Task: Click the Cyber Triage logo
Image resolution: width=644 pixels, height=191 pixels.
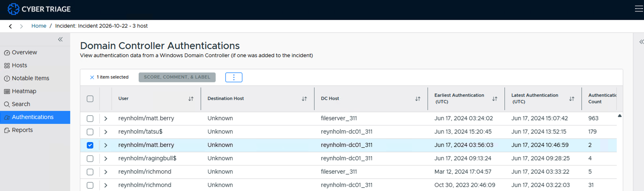Action: coord(39,9)
